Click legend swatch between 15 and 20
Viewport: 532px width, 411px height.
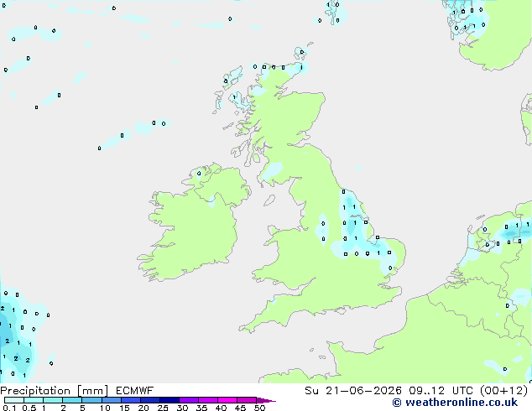tap(130, 400)
